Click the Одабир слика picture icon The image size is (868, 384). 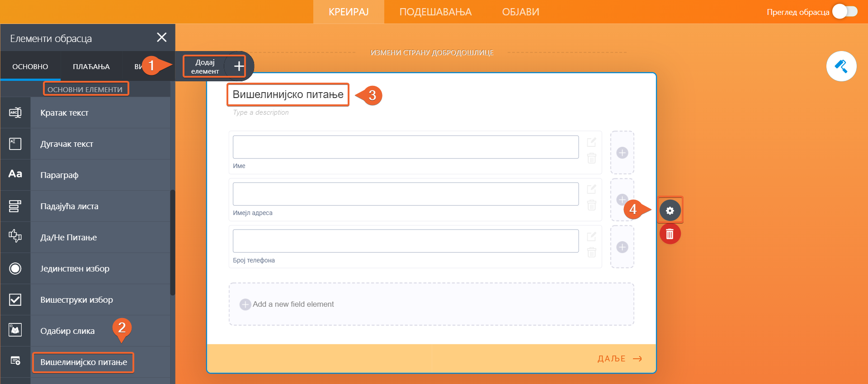[x=15, y=330]
